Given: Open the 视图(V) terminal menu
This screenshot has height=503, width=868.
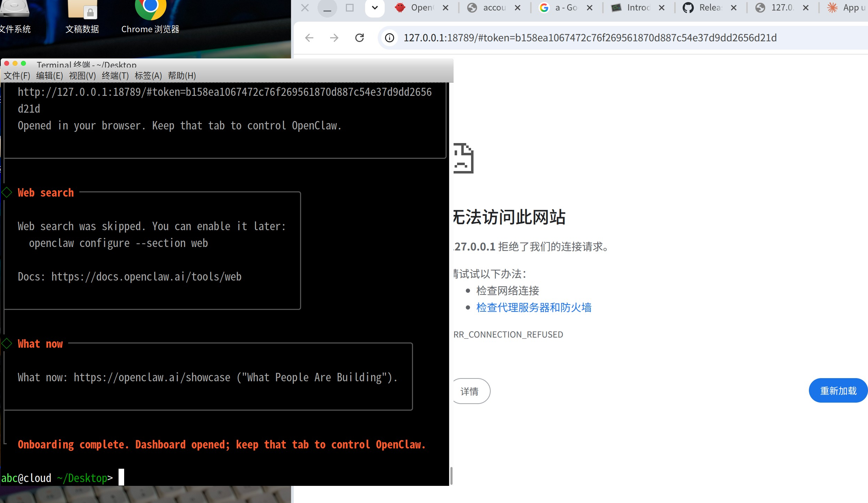Looking at the screenshot, I should click(x=83, y=76).
